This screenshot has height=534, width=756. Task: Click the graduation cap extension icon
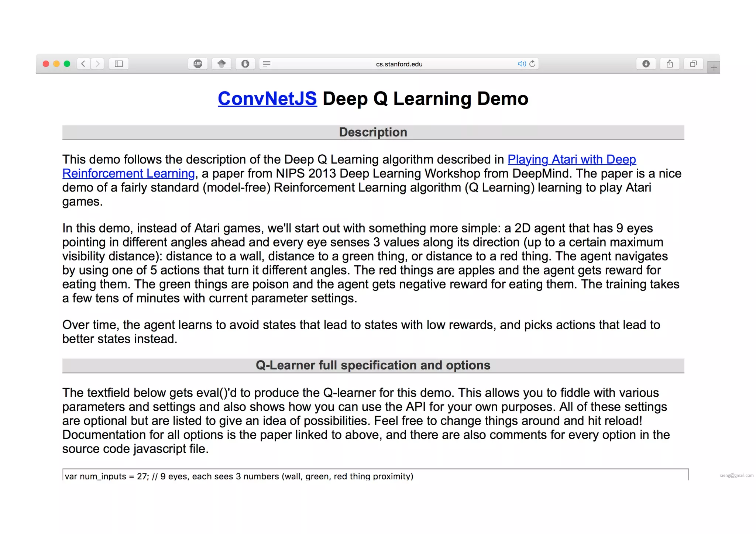[221, 64]
